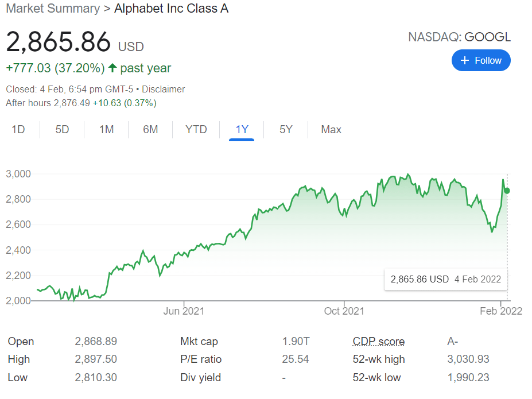Click the green up arrow icon
Image resolution: width=532 pixels, height=399 pixels.
pos(112,68)
